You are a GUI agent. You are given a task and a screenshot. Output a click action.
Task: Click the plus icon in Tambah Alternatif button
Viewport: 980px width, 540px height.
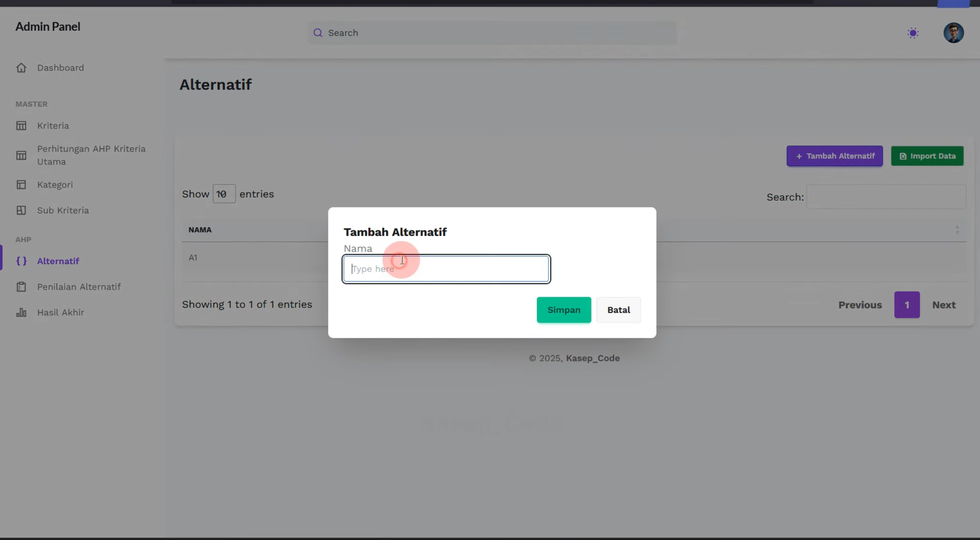799,156
